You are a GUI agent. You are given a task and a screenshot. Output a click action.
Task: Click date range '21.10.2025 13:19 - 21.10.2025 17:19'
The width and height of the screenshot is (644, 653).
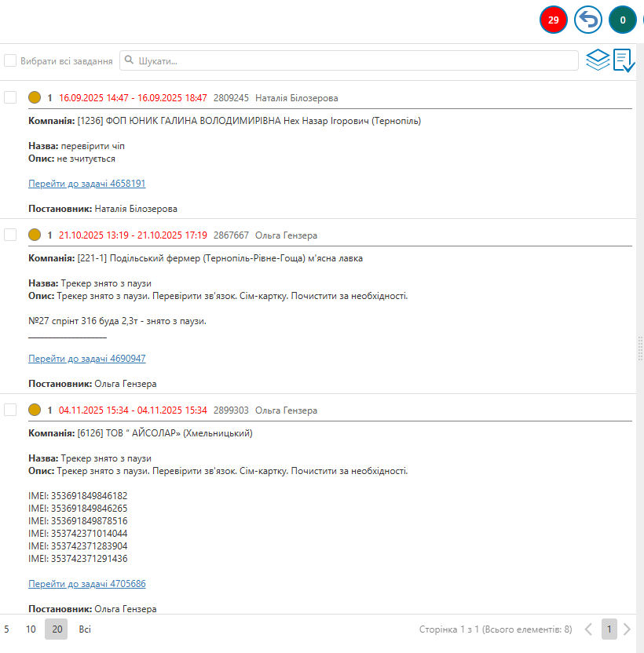pyautogui.click(x=133, y=235)
